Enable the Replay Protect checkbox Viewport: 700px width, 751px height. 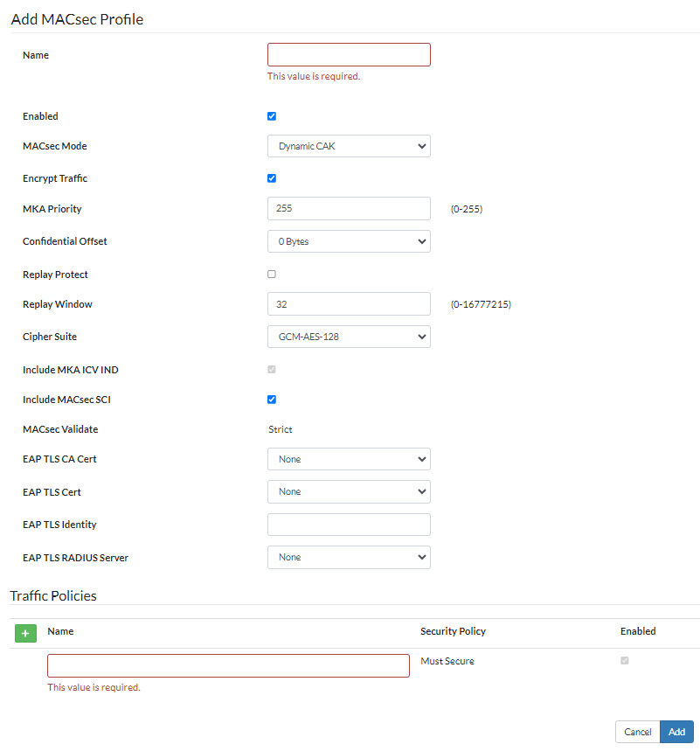(x=272, y=274)
